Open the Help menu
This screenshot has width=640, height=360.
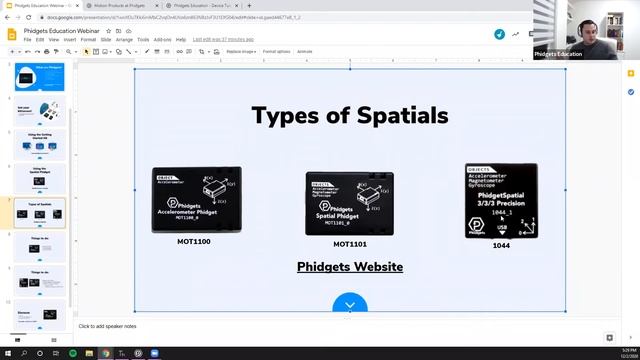181,40
